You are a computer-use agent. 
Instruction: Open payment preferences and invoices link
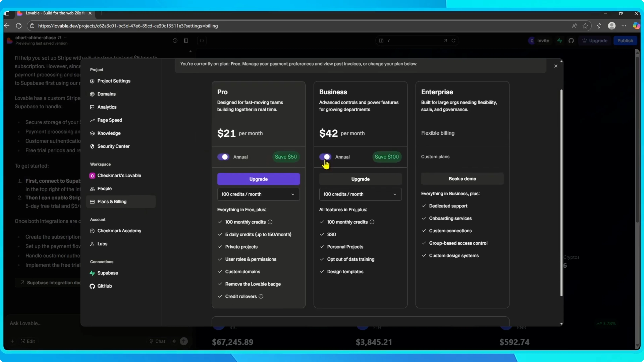point(302,64)
